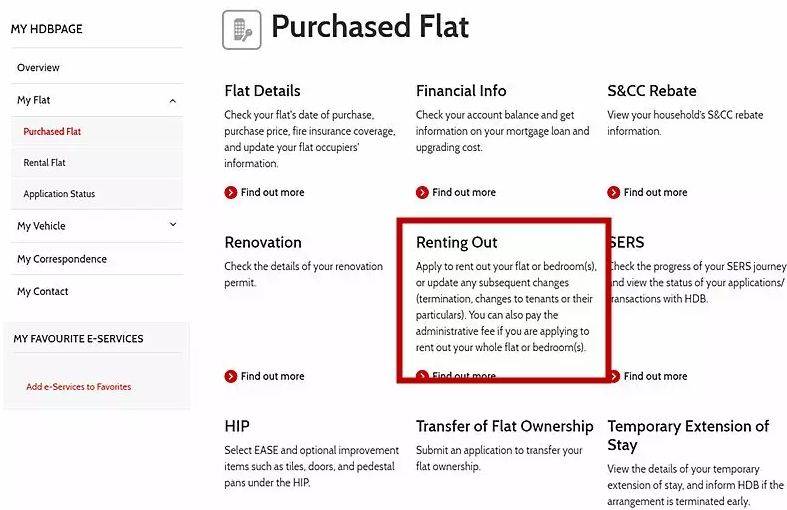This screenshot has width=787, height=510.
Task: Click the HIP section heading
Action: tap(237, 426)
